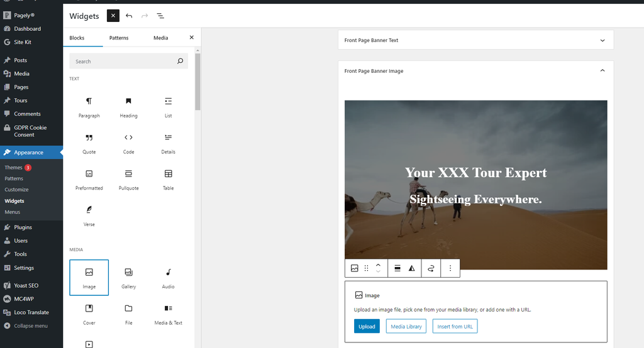Close the inserter panel with X
The image size is (644, 348).
[191, 37]
